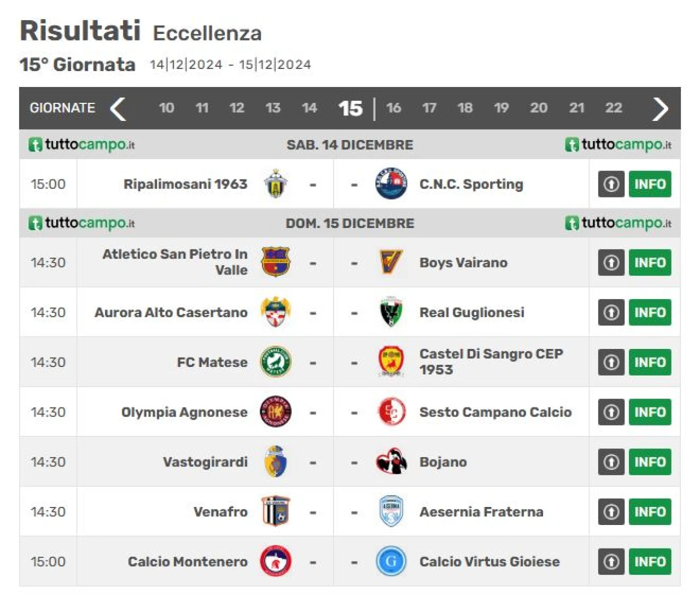This screenshot has width=700, height=595.
Task: Click the Calcio Virtus Gioiese blue G logo
Action: [x=391, y=561]
